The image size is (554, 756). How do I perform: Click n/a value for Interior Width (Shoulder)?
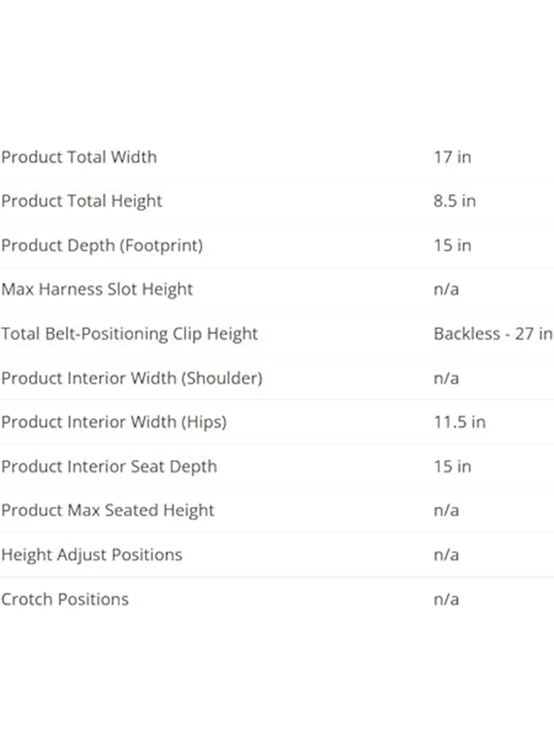point(446,378)
